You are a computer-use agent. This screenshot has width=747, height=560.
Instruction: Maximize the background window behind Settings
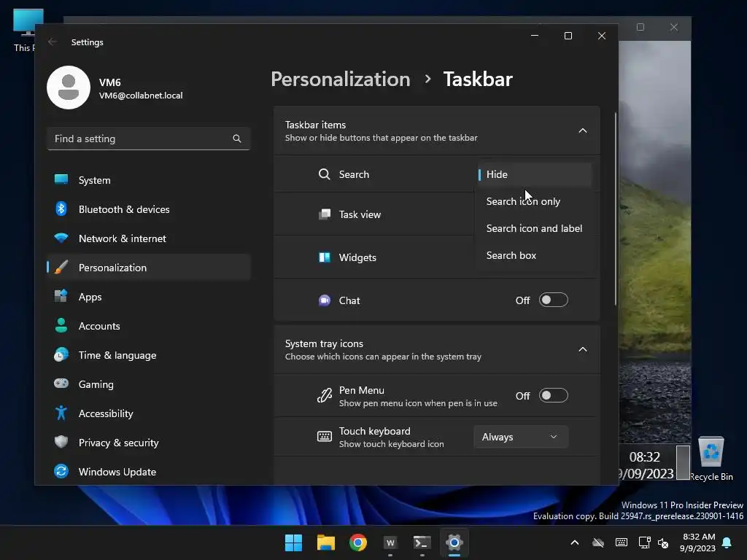(x=640, y=27)
